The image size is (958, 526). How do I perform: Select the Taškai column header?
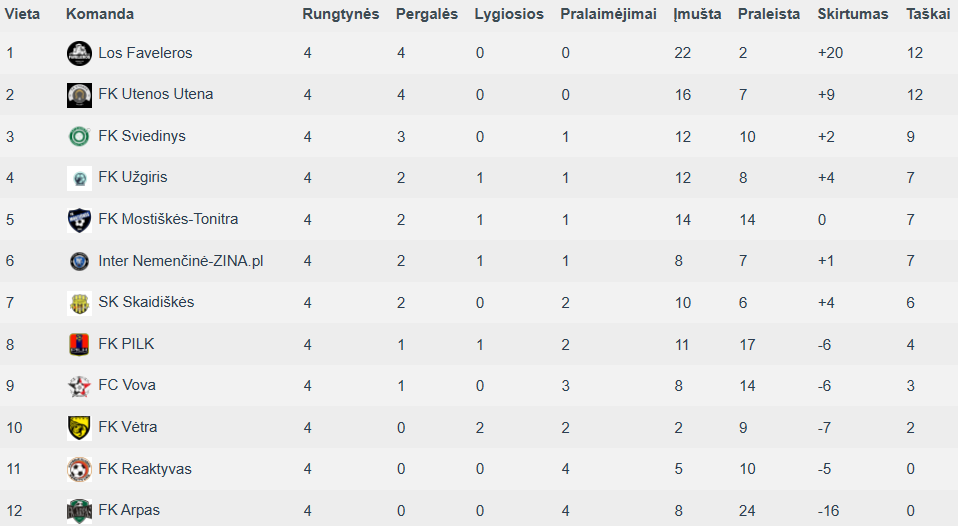(x=928, y=14)
